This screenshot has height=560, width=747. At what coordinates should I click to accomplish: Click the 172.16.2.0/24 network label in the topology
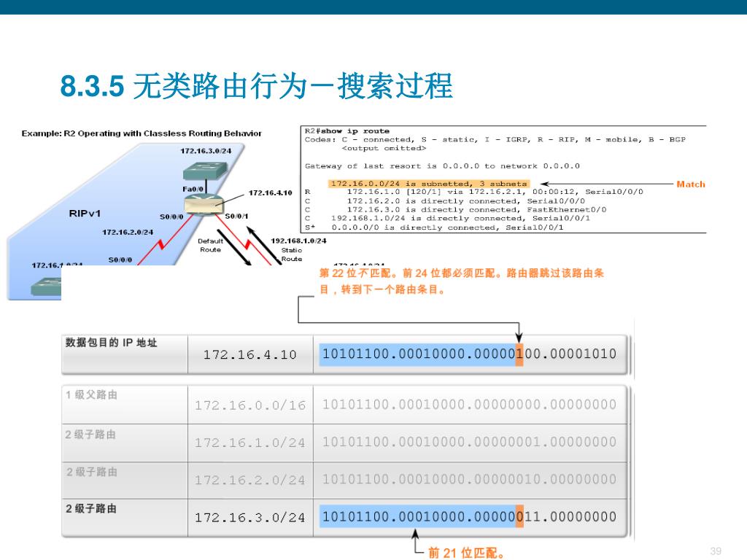tap(128, 232)
